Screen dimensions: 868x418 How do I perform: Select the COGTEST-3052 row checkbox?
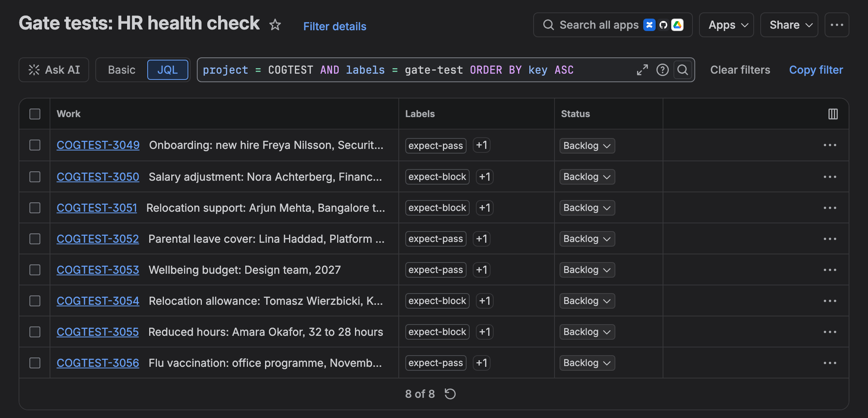pyautogui.click(x=35, y=239)
